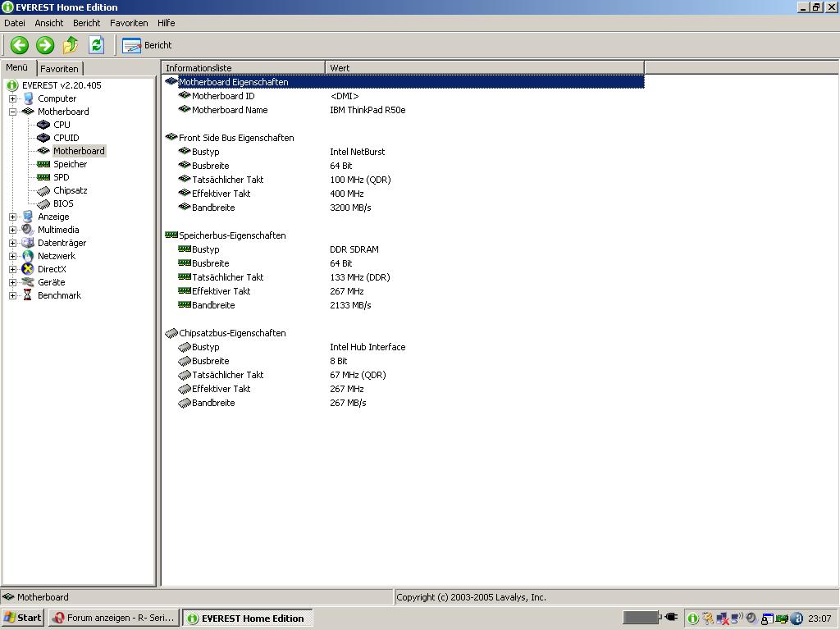The height and width of the screenshot is (630, 840).
Task: Go forward with the green right arrow
Action: [x=45, y=45]
